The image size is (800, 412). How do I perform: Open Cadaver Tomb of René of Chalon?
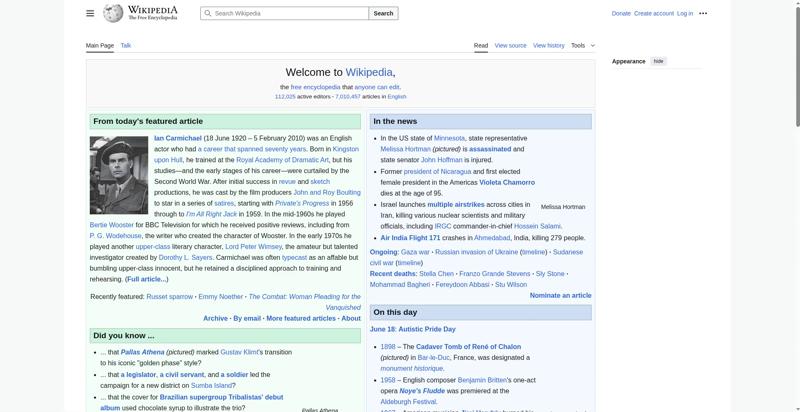point(468,347)
